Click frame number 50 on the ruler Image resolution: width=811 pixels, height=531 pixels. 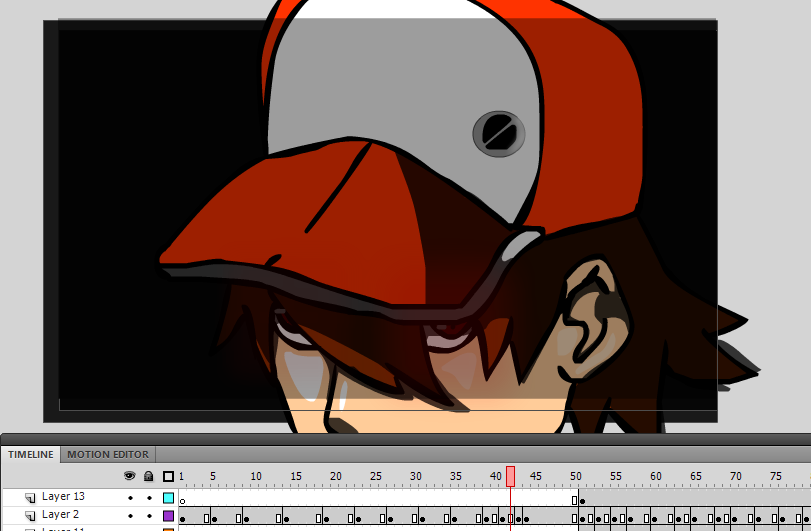(x=576, y=476)
